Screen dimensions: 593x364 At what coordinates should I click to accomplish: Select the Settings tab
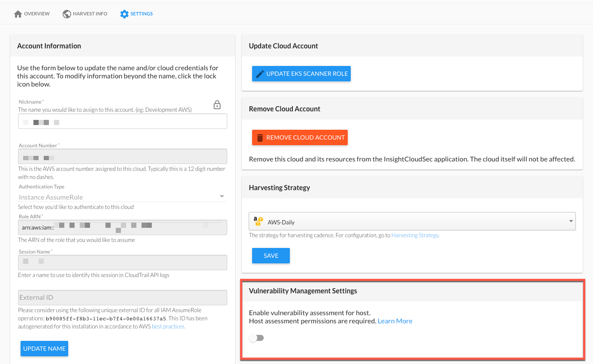point(136,14)
